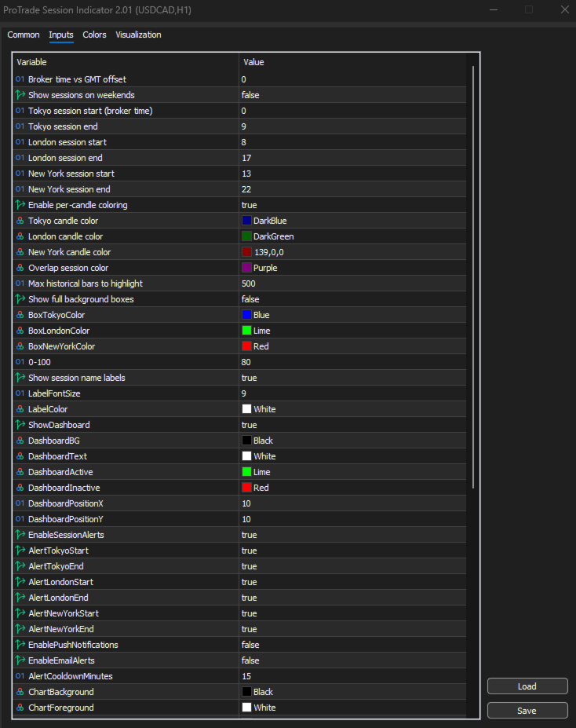
Task: Click the color type icon beside Tokyo candle color
Action: (20, 221)
